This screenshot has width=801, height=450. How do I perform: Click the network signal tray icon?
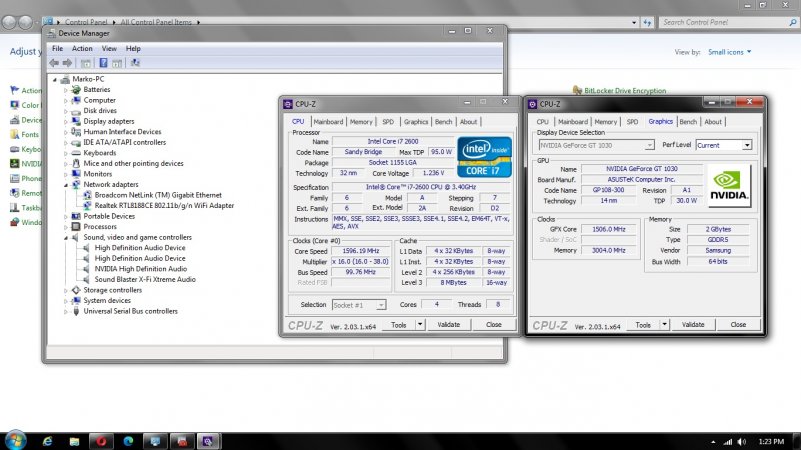click(728, 442)
